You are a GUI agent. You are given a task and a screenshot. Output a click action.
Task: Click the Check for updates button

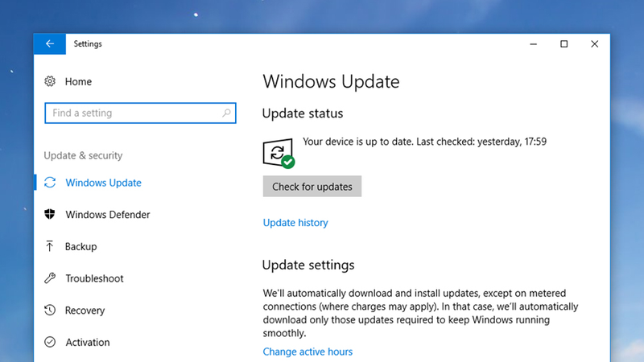point(312,187)
